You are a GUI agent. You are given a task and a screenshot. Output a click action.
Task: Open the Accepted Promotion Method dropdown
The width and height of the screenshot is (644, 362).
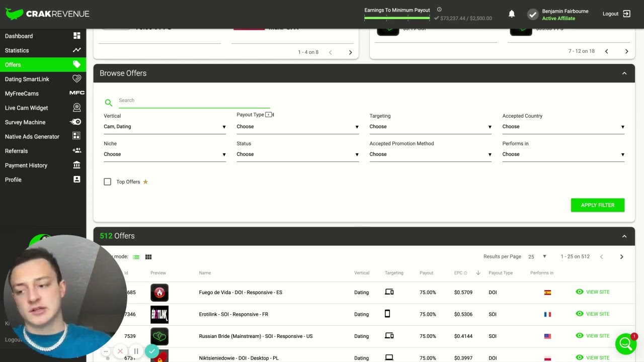[x=430, y=154]
